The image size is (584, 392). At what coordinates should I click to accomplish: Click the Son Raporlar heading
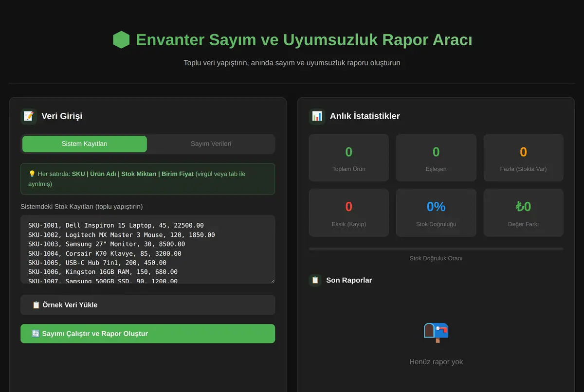(349, 280)
